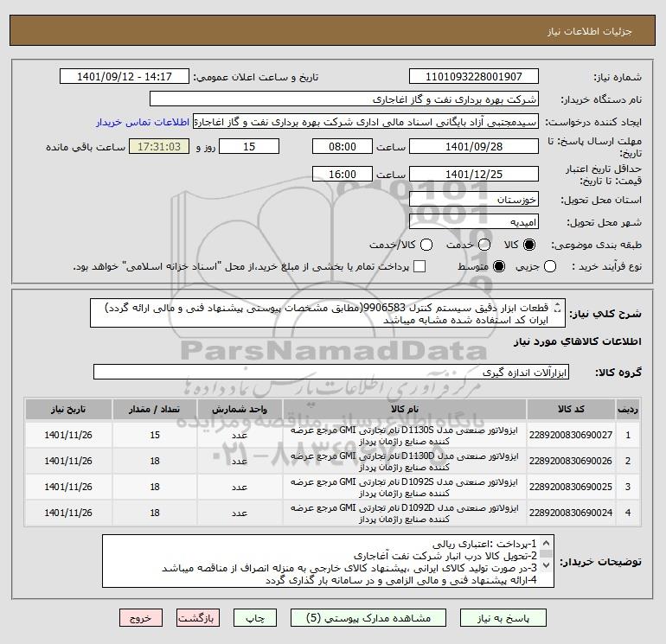The image size is (666, 644).
Task: Select the کالا radio button
Action: click(529, 245)
